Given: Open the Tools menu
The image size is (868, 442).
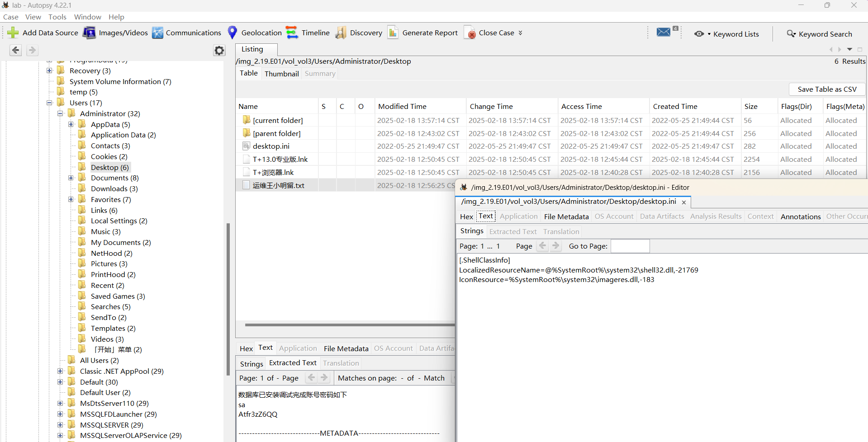Looking at the screenshot, I should coord(57,17).
